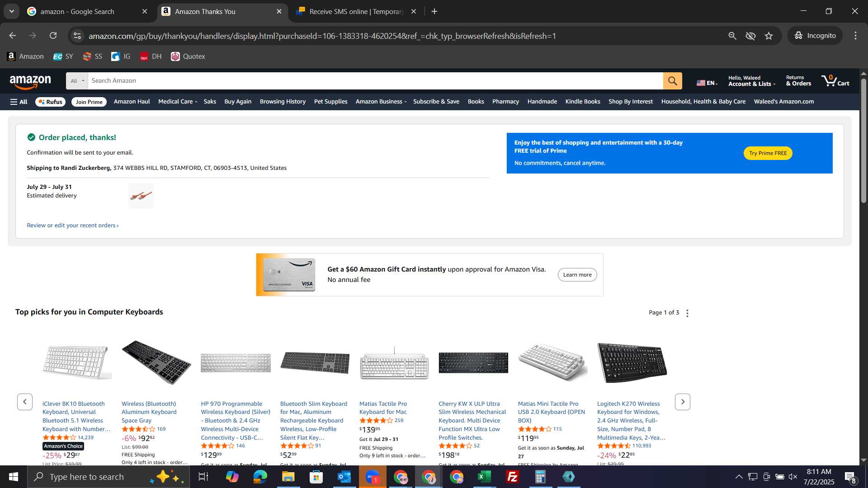The height and width of the screenshot is (488, 868).
Task: Open Review or edit your recent orders link
Action: click(x=72, y=225)
